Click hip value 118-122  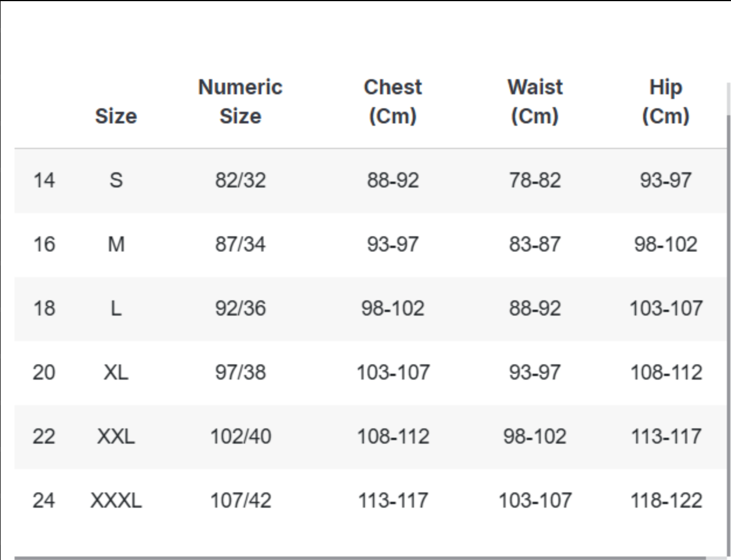click(x=666, y=500)
